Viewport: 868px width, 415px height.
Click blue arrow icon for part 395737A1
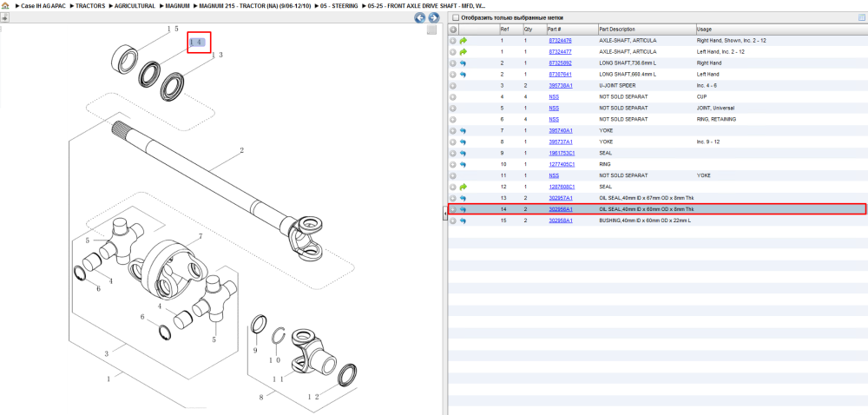(x=464, y=142)
